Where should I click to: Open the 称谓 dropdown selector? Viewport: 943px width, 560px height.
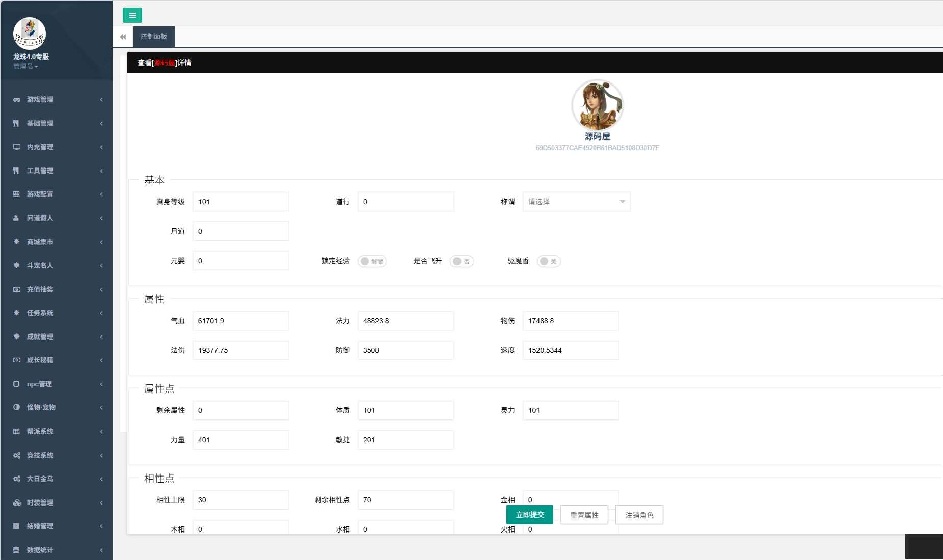pos(576,201)
